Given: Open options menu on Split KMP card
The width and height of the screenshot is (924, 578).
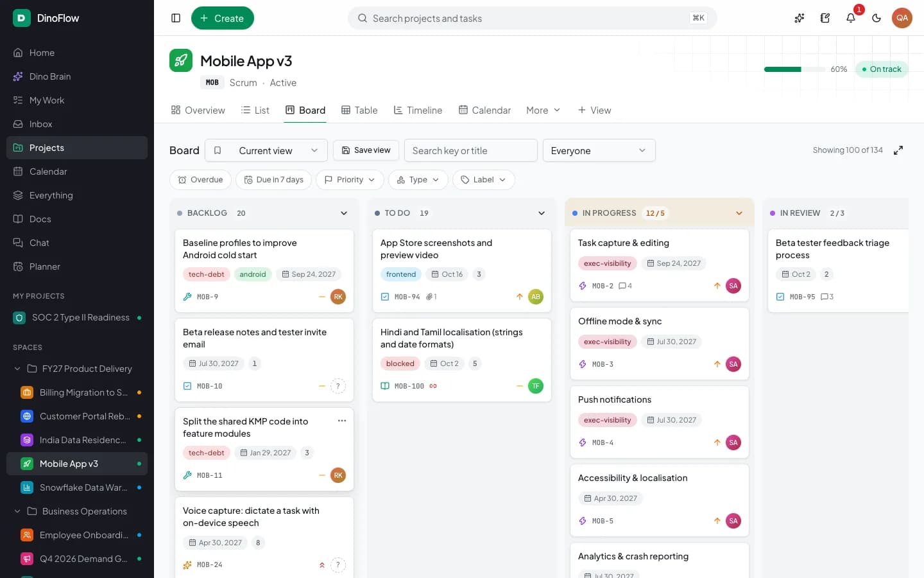Looking at the screenshot, I should pyautogui.click(x=342, y=421).
